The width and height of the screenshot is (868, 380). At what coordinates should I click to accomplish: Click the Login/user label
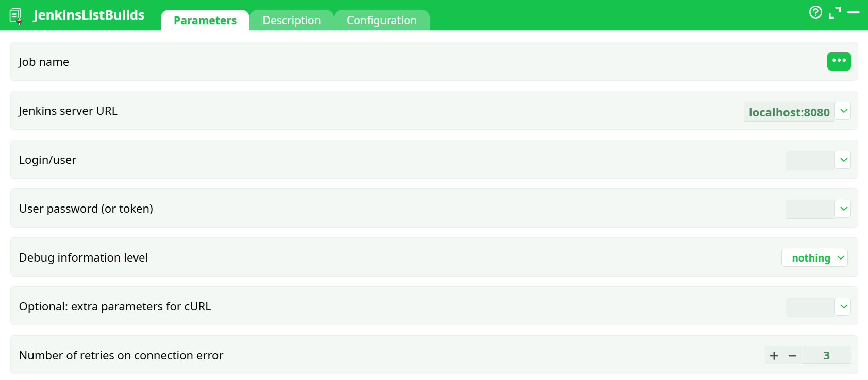pos(47,160)
